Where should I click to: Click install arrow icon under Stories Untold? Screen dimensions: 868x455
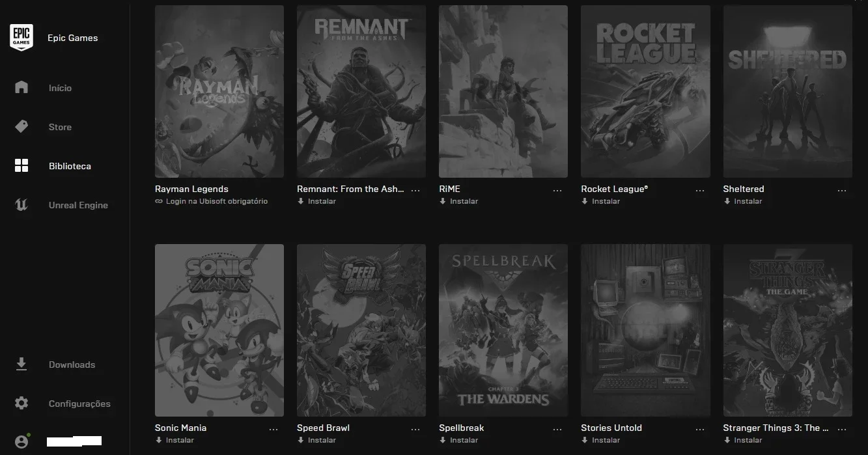(x=585, y=440)
